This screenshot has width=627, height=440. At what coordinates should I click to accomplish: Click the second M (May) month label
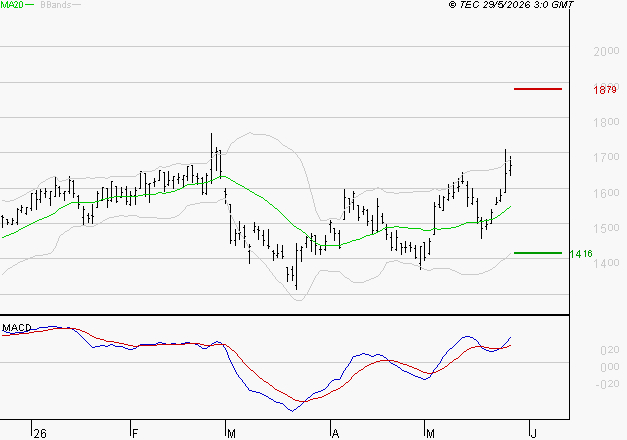point(430,434)
